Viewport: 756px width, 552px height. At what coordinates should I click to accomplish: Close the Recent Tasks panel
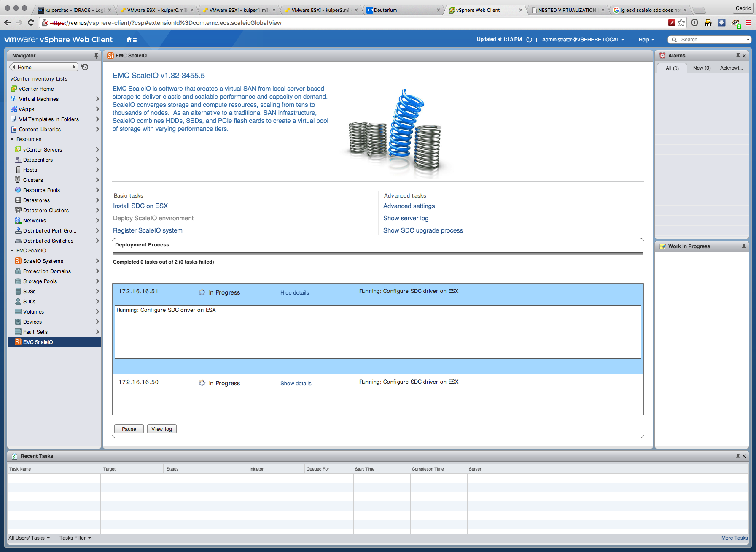coord(744,456)
